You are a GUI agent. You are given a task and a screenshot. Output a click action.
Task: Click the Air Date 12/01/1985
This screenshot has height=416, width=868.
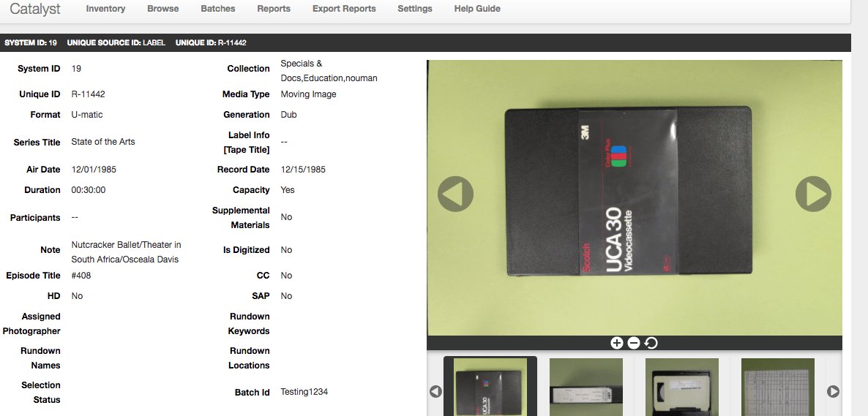pos(94,170)
